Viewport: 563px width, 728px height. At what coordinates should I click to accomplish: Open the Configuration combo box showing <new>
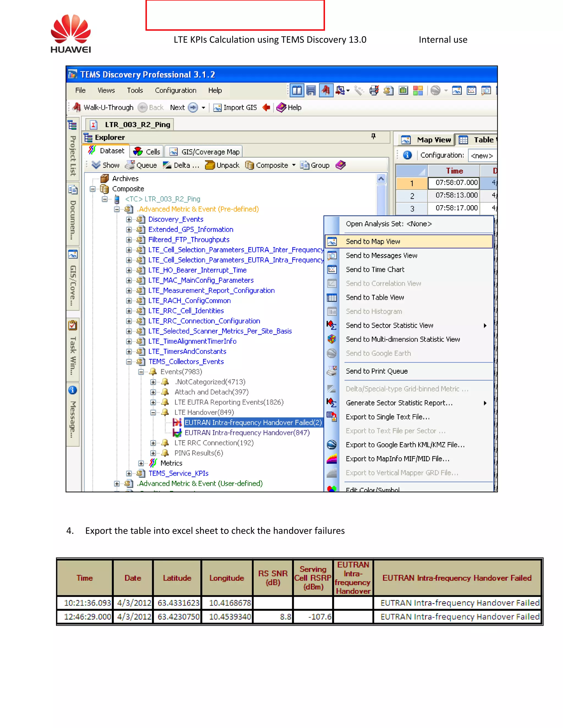pyautogui.click(x=482, y=155)
